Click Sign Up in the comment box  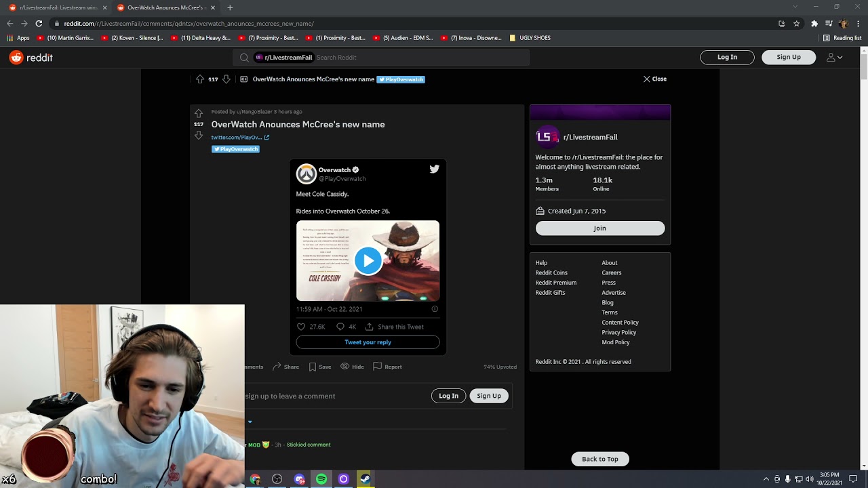tap(489, 396)
